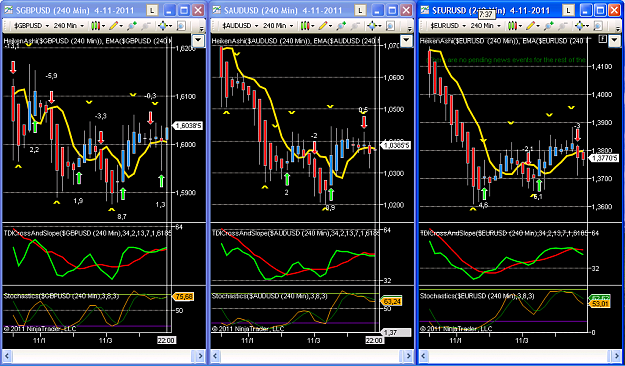Open the 240 Min interval dropdown in the EURUSD window
The width and height of the screenshot is (625, 366).
click(x=486, y=26)
